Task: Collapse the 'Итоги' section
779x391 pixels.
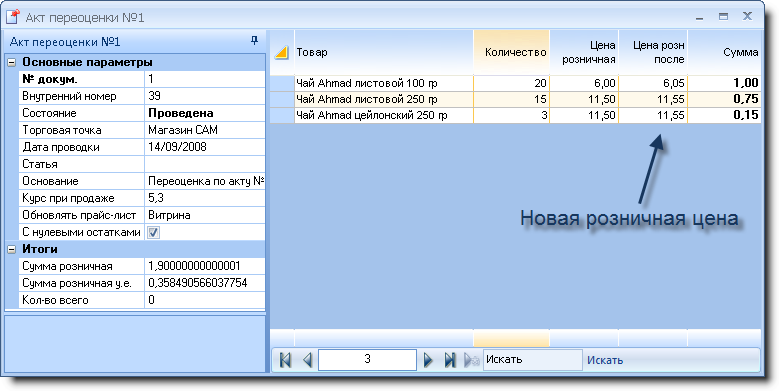Action: (11, 249)
